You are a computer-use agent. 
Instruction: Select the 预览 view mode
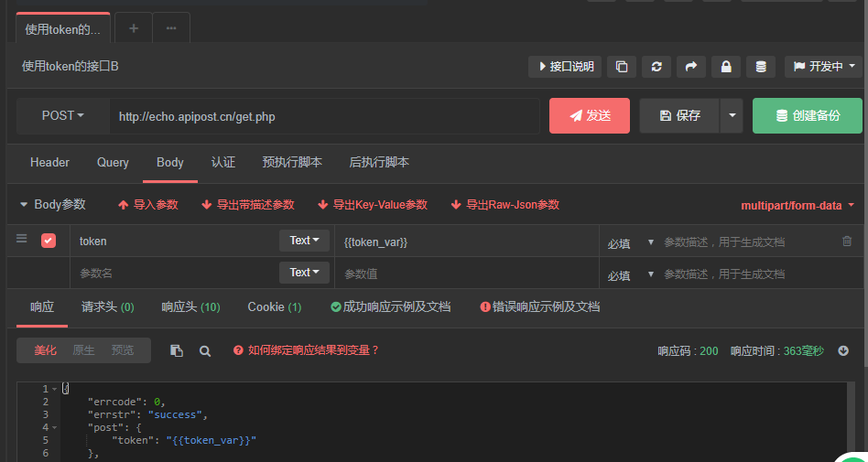(123, 350)
